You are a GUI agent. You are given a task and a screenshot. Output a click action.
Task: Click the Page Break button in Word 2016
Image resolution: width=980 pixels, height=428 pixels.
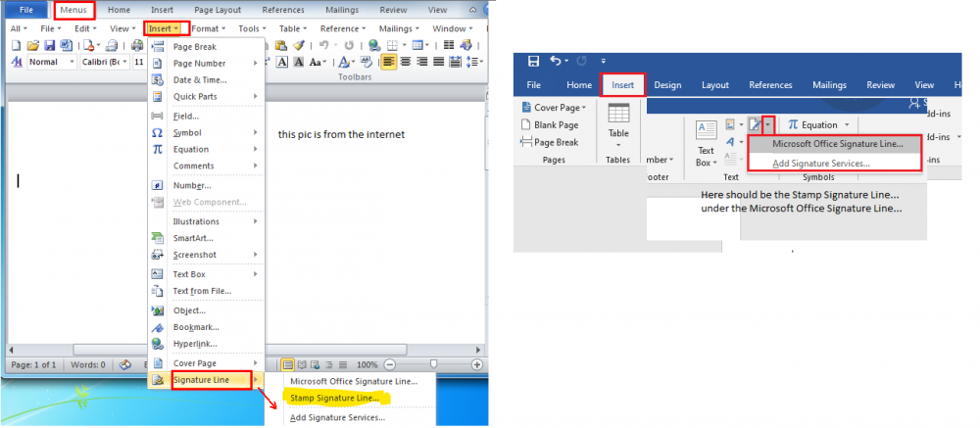[x=550, y=142]
